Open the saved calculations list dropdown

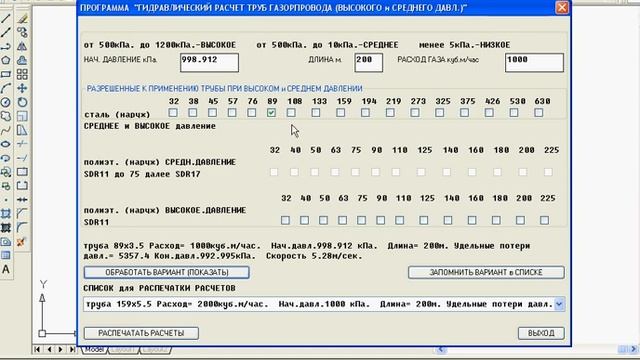[559, 304]
